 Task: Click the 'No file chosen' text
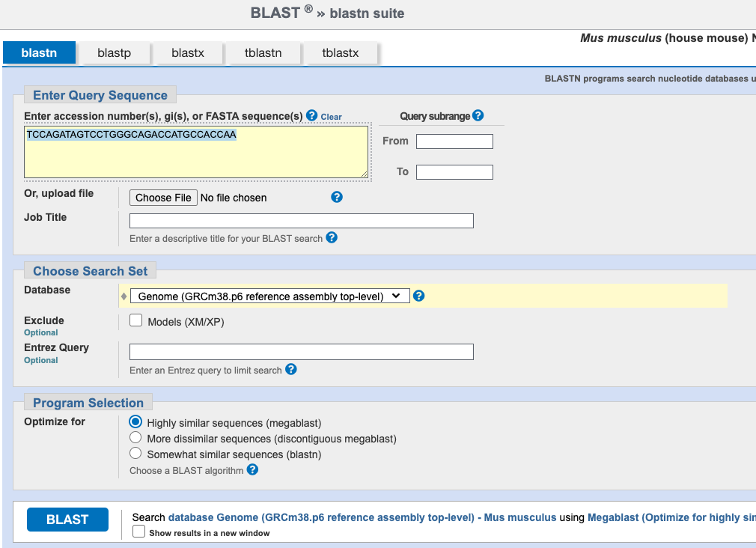tap(234, 198)
